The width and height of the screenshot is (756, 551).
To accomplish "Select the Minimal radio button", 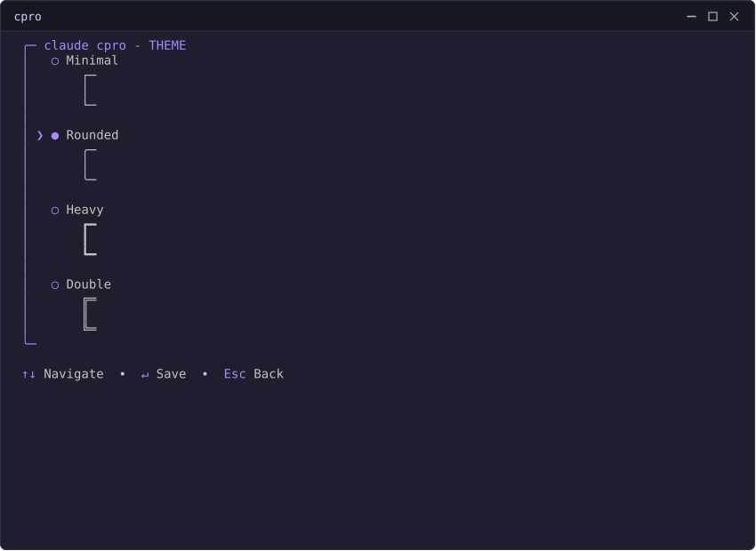I will pyautogui.click(x=55, y=61).
